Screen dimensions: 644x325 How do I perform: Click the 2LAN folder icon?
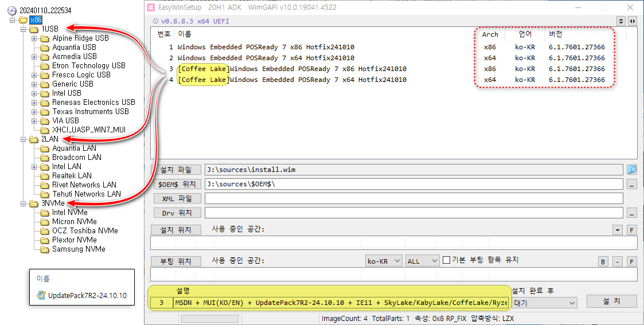[34, 139]
